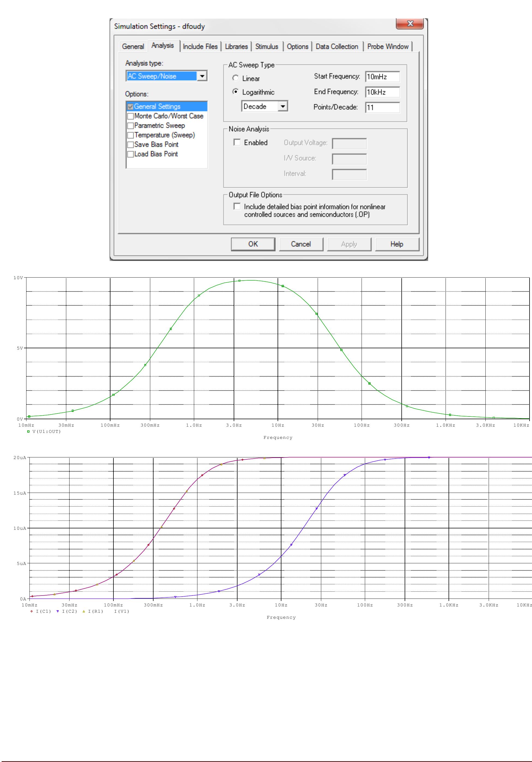Enable Save Bias Point option
This screenshot has height=762, width=532.
pos(130,145)
